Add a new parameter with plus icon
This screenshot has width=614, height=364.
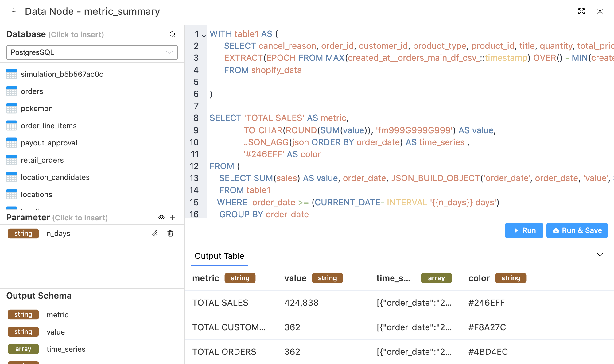point(173,217)
